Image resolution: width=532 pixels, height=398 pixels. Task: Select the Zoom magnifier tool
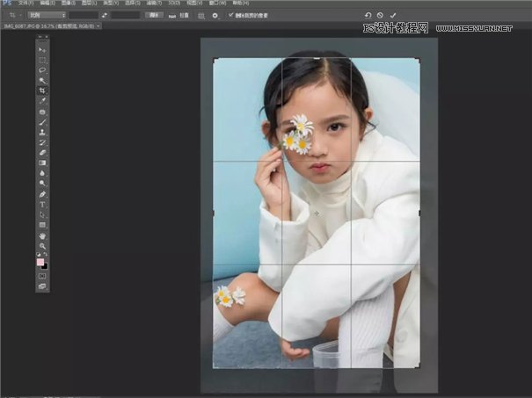pyautogui.click(x=42, y=246)
